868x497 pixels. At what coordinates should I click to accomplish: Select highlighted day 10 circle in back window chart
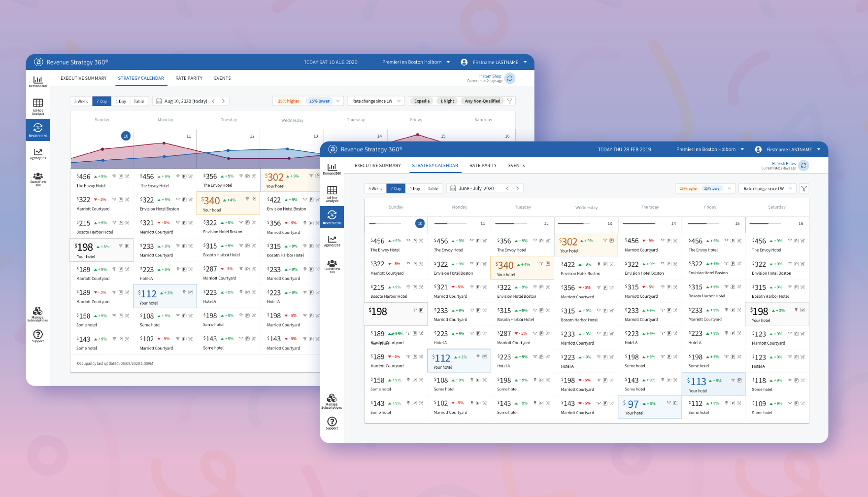click(126, 136)
